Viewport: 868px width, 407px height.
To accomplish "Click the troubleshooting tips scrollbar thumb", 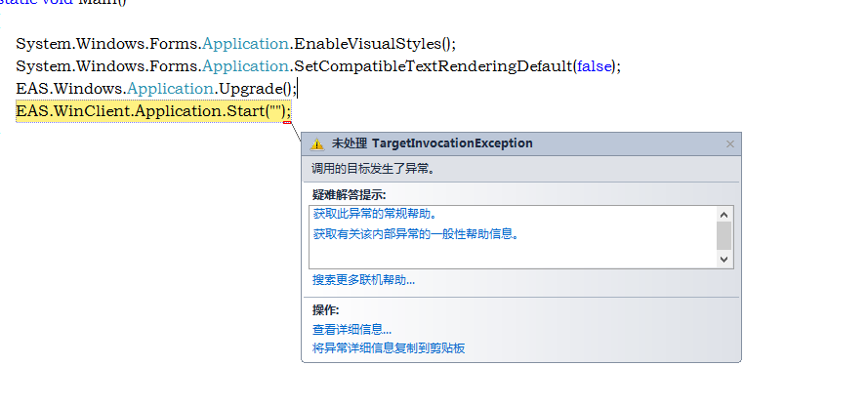I will [x=723, y=235].
